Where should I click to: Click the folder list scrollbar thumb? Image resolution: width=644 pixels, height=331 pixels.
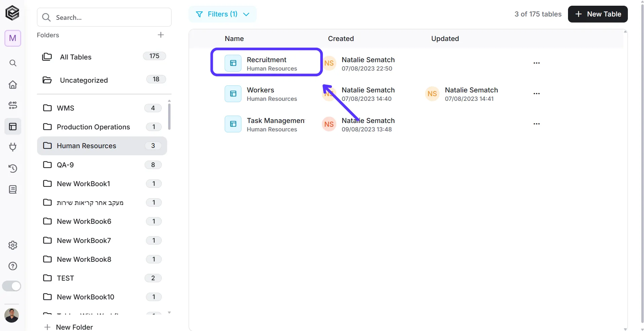tap(169, 116)
